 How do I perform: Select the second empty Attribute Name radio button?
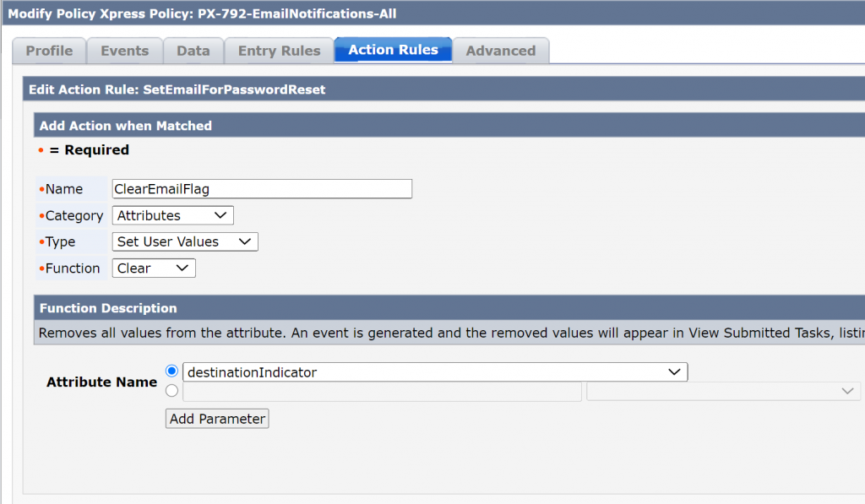[171, 391]
